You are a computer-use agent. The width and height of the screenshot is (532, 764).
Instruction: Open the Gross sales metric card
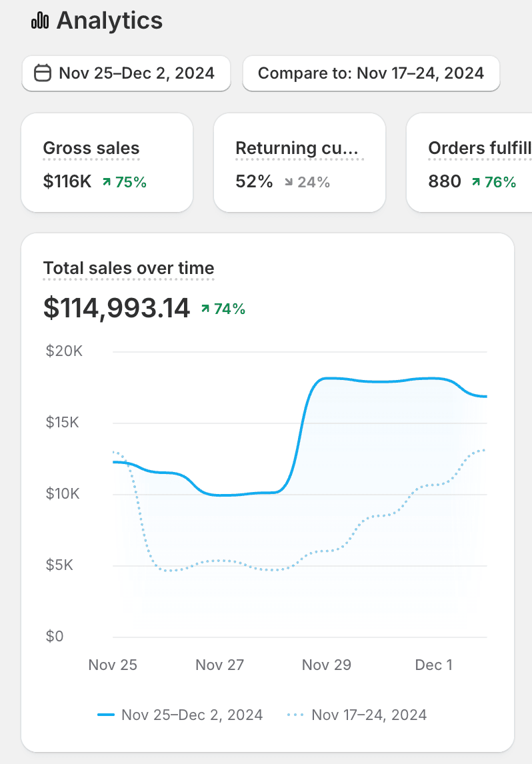pos(107,163)
